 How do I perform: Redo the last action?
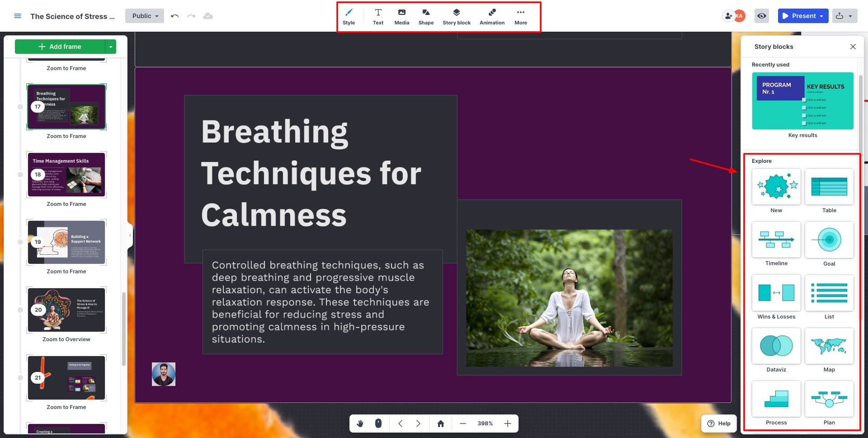(191, 16)
